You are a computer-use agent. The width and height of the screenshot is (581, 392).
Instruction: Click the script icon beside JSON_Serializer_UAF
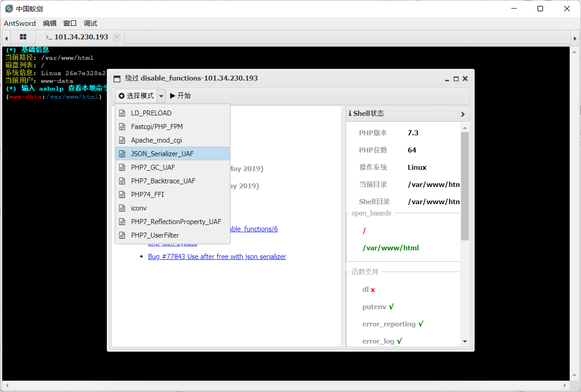[122, 154]
